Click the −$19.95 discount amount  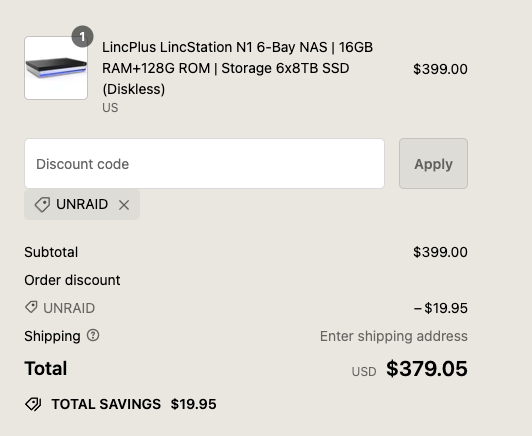(441, 308)
